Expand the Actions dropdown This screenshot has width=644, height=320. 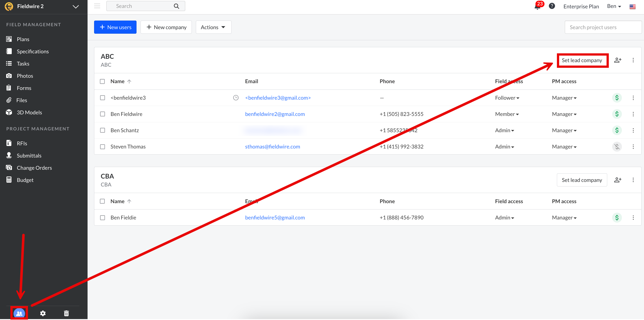pos(213,27)
